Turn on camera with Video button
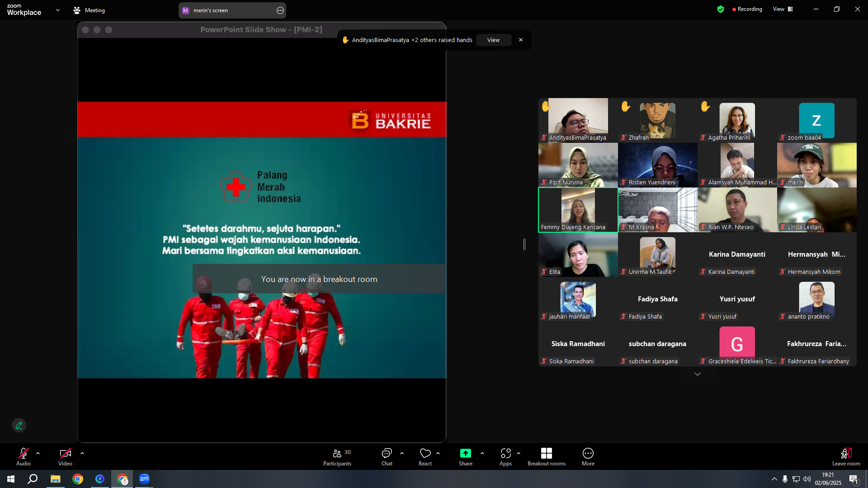Viewport: 868px width, 488px height. (65, 456)
